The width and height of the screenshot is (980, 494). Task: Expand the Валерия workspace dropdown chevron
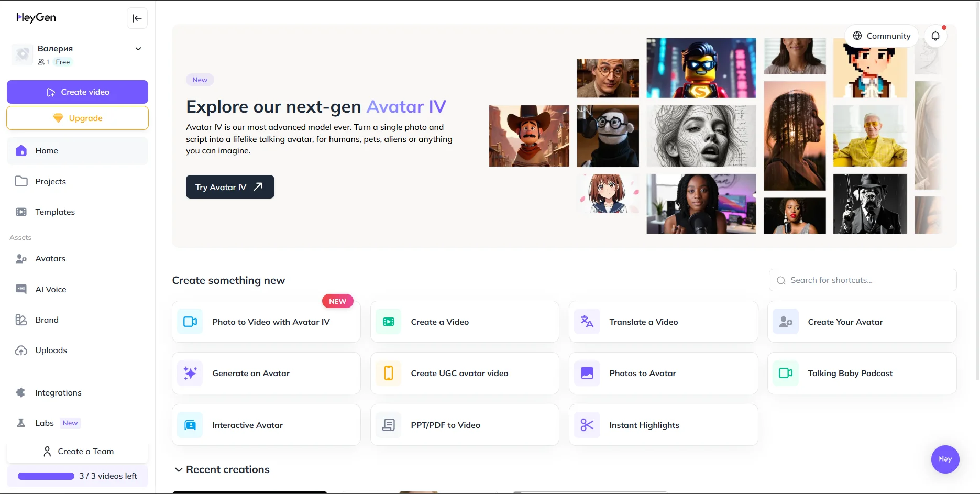click(138, 49)
